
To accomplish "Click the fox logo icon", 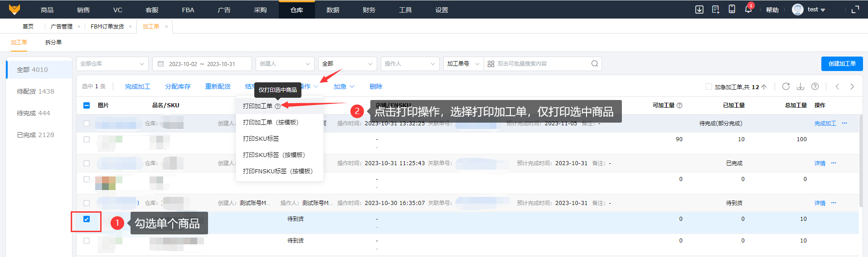I will [x=15, y=9].
